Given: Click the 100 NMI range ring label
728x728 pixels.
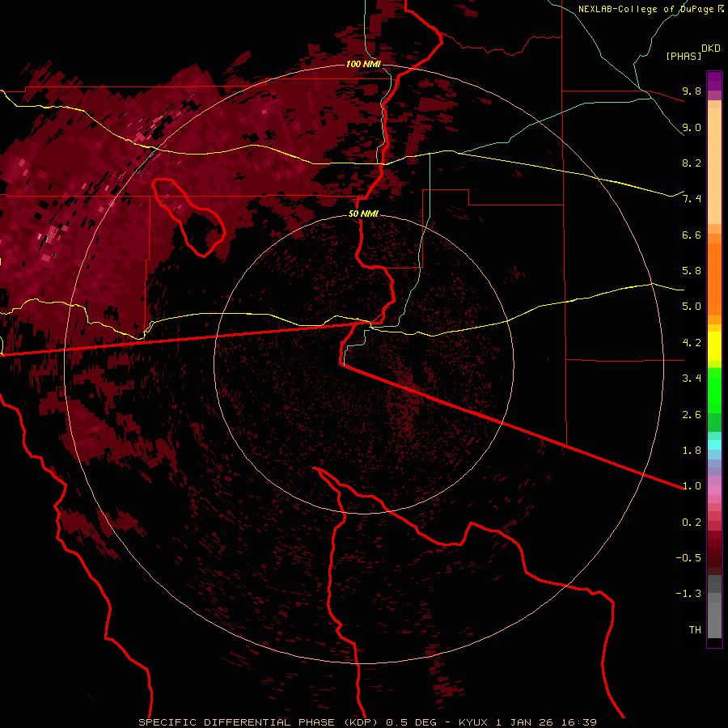Looking at the screenshot, I should (x=363, y=64).
